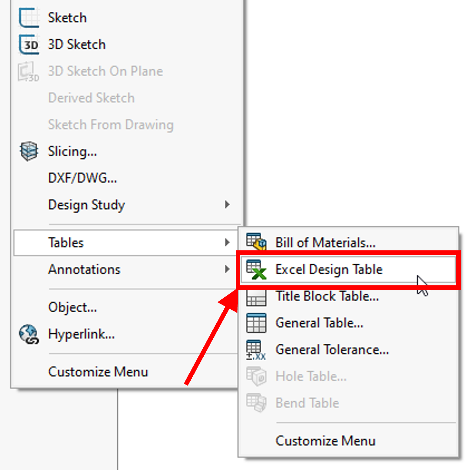476x470 pixels.
Task: Click the Sketch icon
Action: [x=29, y=18]
